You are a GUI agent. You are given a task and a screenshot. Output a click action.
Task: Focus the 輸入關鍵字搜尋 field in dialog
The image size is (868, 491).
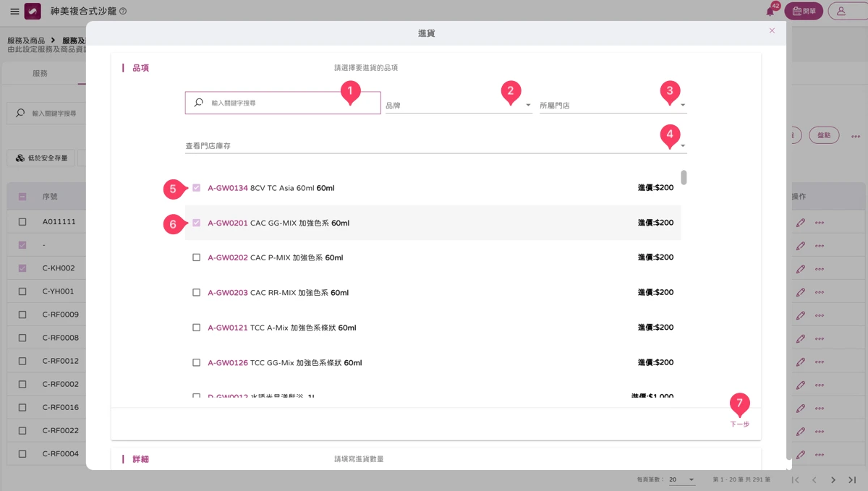click(x=283, y=103)
